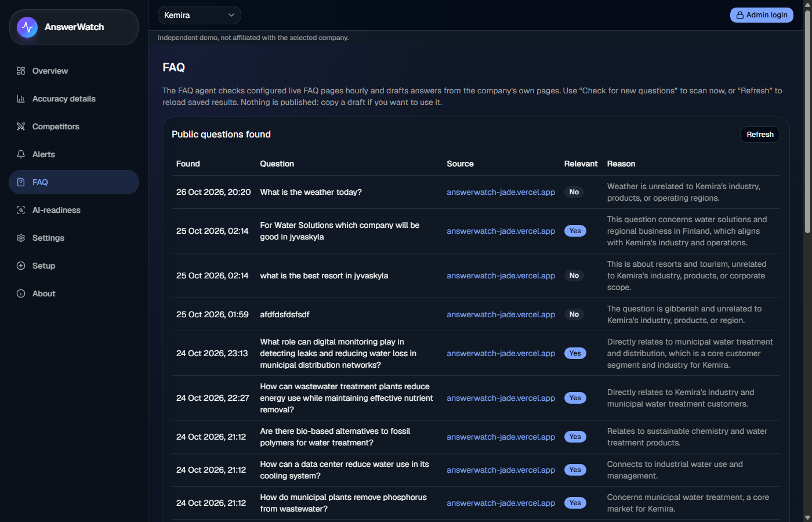The height and width of the screenshot is (522, 812).
Task: Click the lock icon in Admin login
Action: (x=740, y=15)
